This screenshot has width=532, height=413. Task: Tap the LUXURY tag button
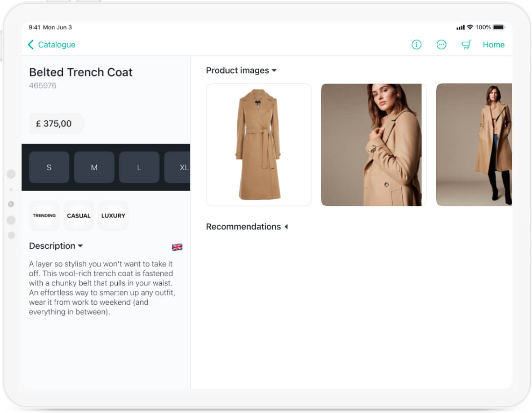point(113,215)
